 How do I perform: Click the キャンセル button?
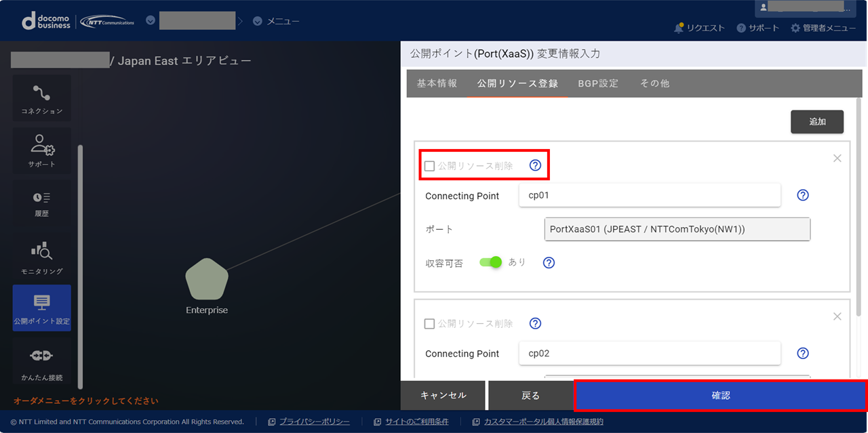coord(443,395)
